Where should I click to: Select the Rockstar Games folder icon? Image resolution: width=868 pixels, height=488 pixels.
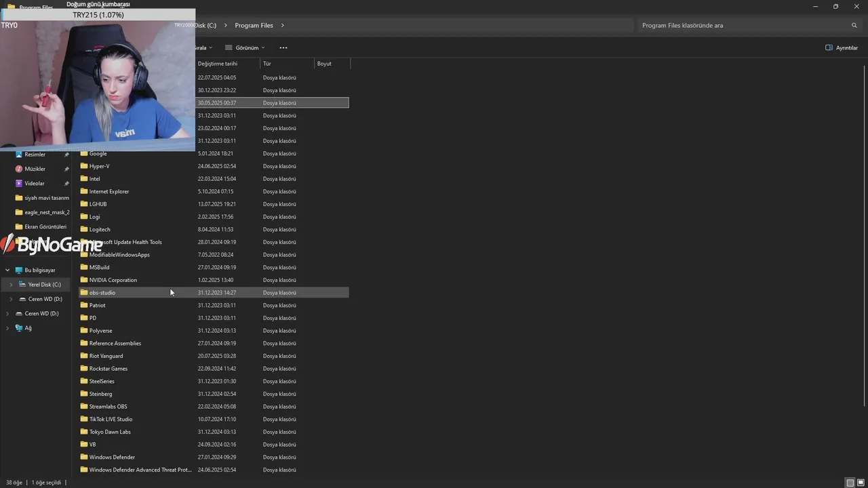coord(84,369)
